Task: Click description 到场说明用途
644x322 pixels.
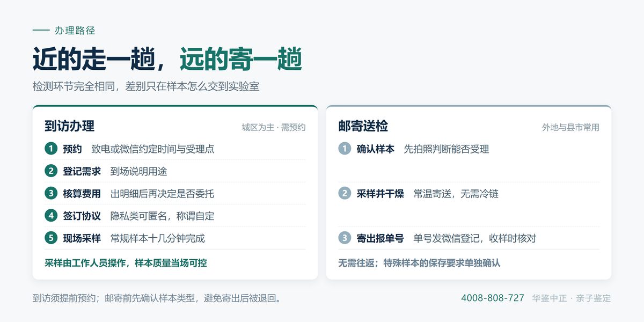Action: (139, 171)
